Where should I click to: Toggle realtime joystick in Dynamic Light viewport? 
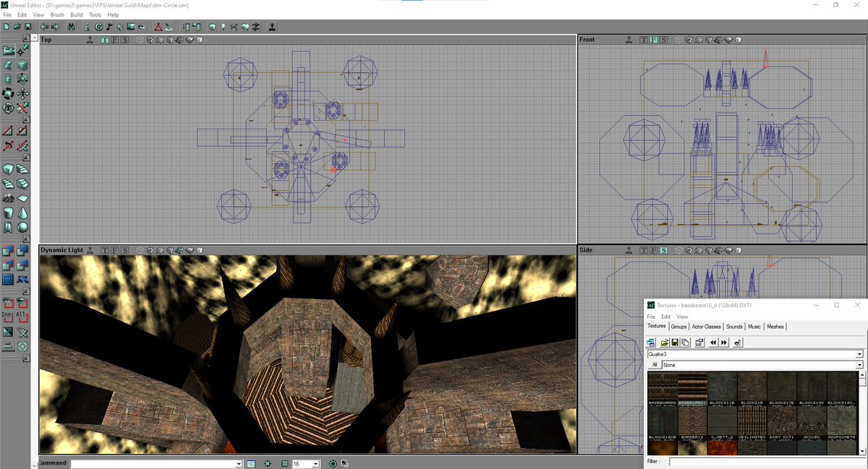[90, 249]
